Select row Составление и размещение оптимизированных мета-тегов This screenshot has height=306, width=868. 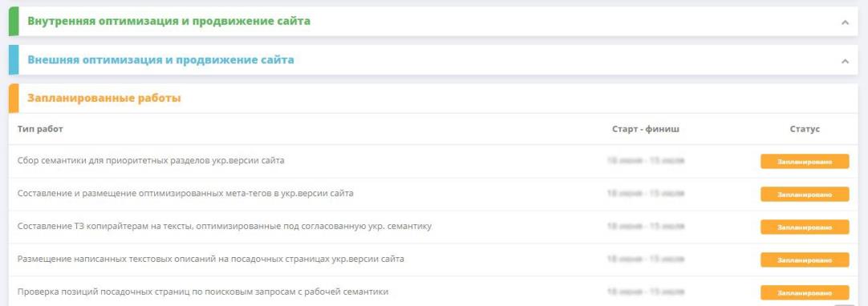click(x=433, y=194)
